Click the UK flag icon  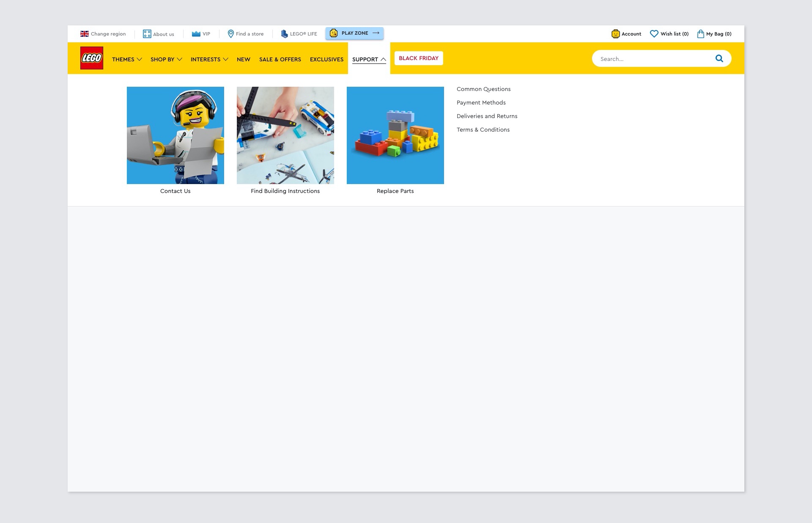pyautogui.click(x=85, y=34)
